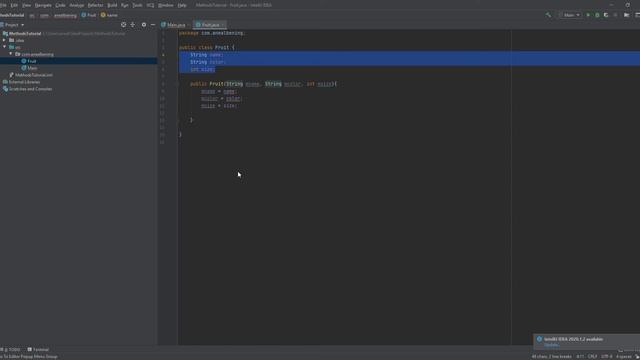Click the 'String color;' code line
This screenshot has height=360, width=640.
(208, 62)
